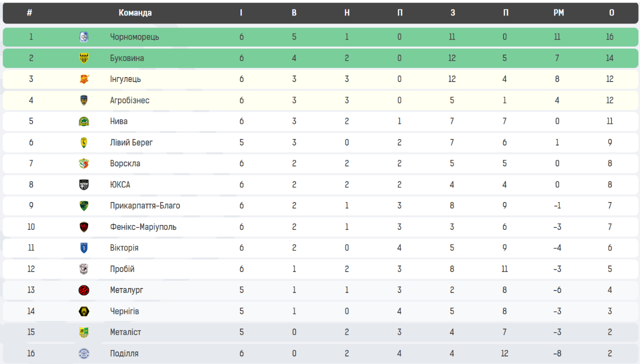Click the Ворскла team crest
The height and width of the screenshot is (364, 640).
click(84, 163)
